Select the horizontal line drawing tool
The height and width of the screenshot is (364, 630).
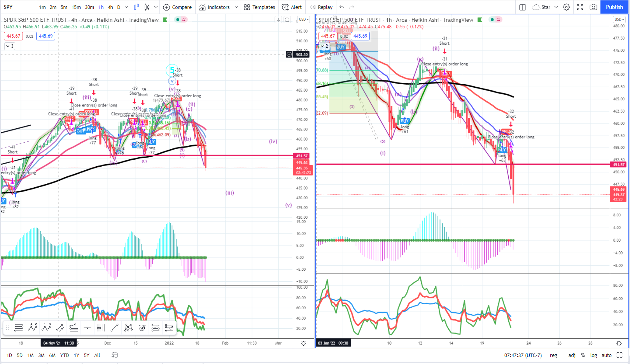(87, 328)
